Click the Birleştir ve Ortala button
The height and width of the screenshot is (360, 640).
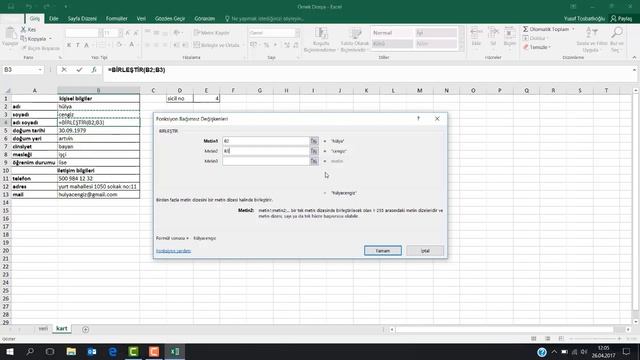coord(217,45)
